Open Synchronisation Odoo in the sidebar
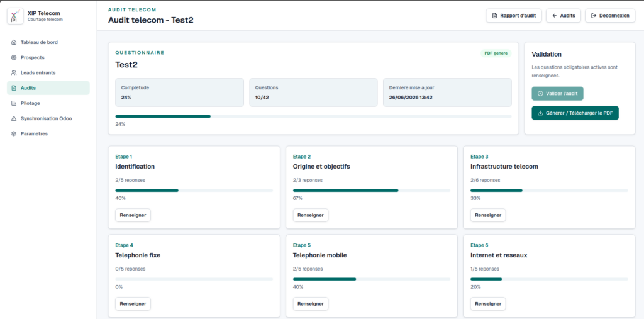Screen dimensions: 644x319 pos(48,118)
